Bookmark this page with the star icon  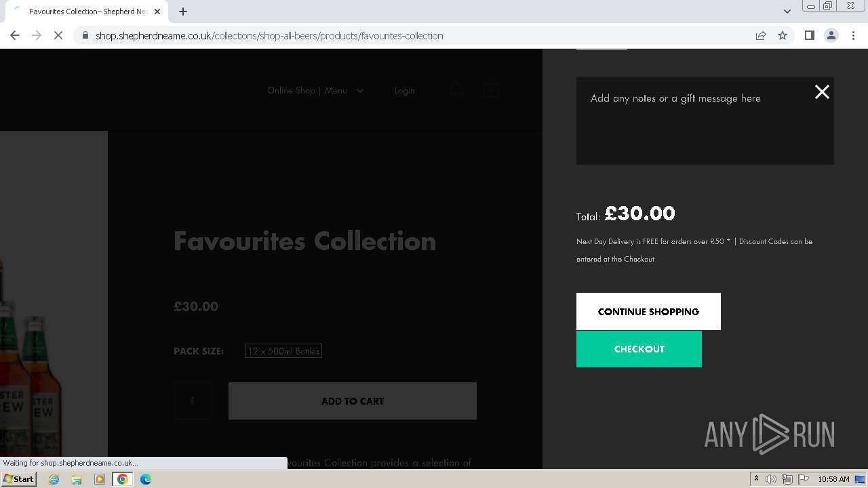783,36
